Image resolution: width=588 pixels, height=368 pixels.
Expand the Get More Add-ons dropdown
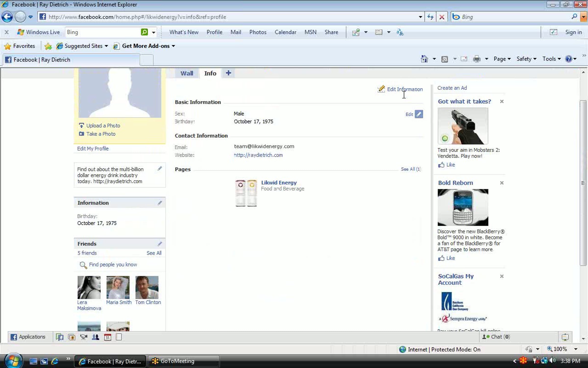pos(173,46)
